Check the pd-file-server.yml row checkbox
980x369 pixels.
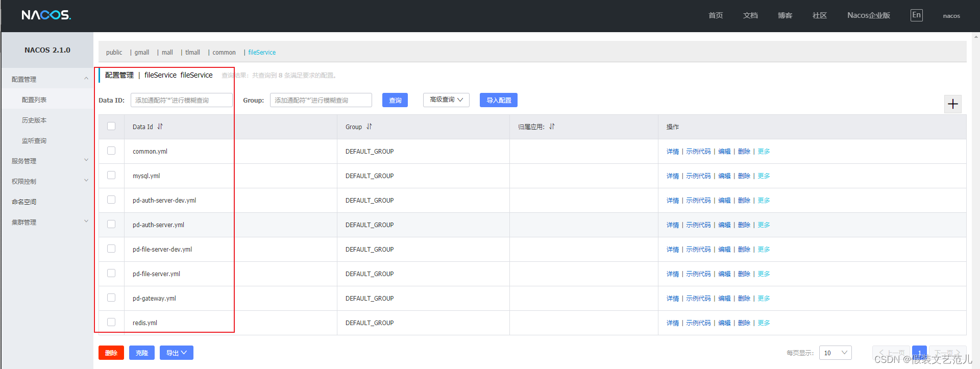(x=111, y=273)
